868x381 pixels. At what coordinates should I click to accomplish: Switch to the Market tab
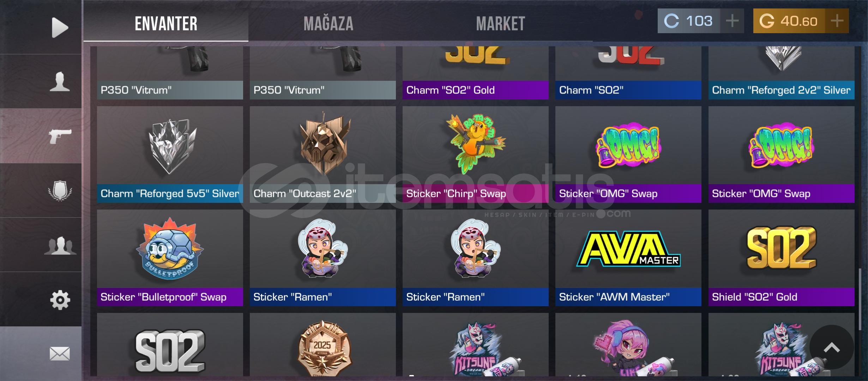coord(500,24)
